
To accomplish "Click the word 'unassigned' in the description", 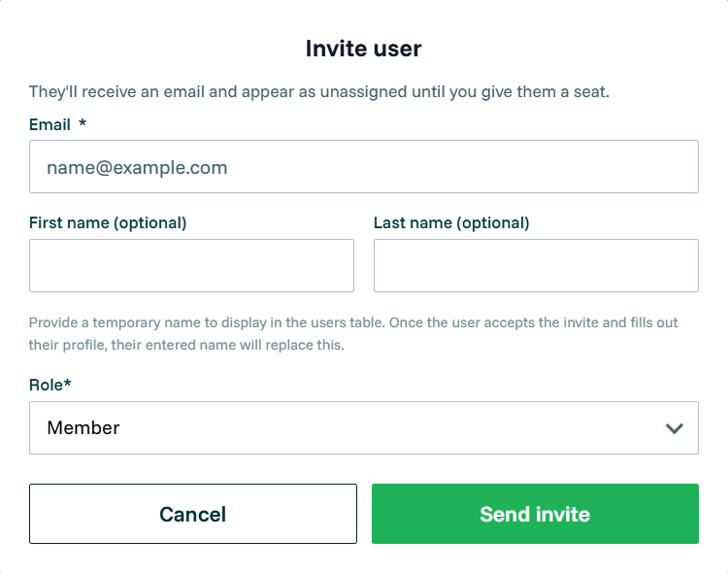I will pyautogui.click(x=364, y=91).
